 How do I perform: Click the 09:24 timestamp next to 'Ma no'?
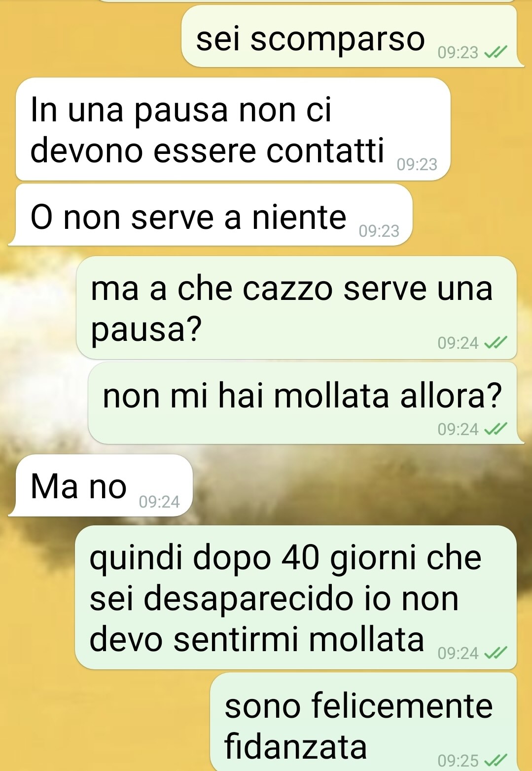pos(159,502)
